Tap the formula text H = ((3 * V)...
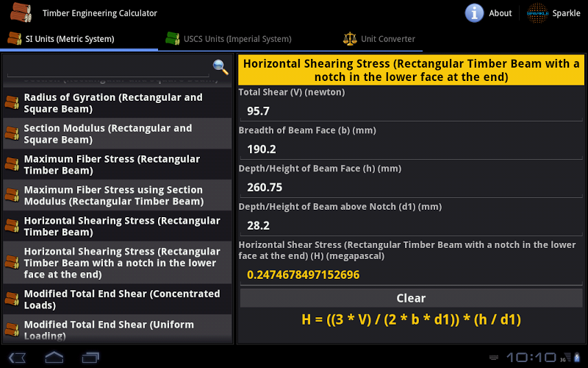 click(x=411, y=319)
